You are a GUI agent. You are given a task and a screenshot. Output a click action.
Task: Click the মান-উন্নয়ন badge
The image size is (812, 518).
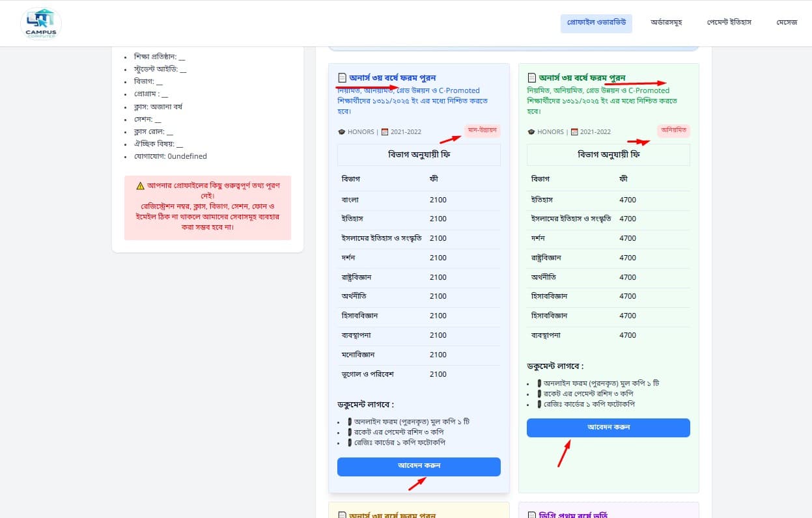[x=483, y=130]
